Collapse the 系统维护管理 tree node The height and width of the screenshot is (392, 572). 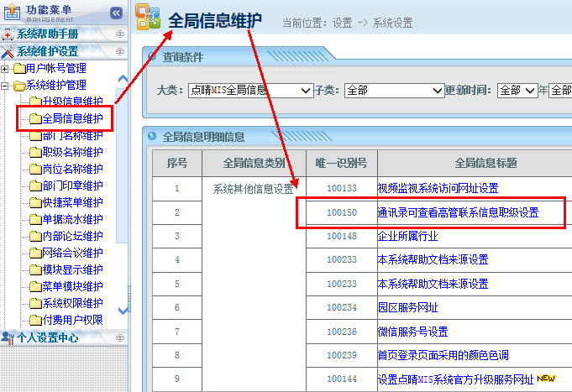click(6, 86)
